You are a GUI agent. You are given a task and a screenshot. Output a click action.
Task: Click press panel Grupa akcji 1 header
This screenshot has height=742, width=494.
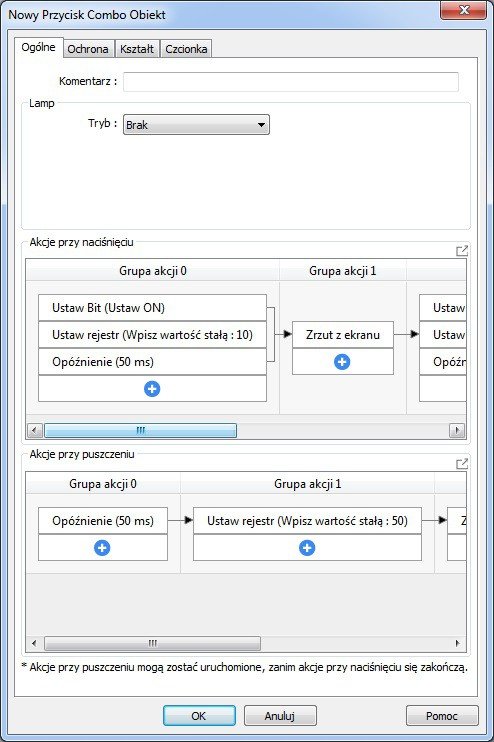[x=343, y=271]
